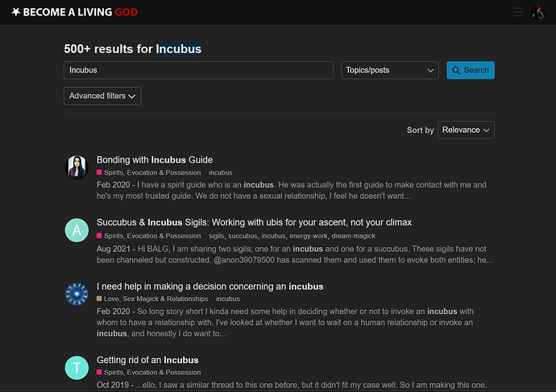This screenshot has height=392, width=556.
Task: Click the Feb 2020 excerpt about spirit guide
Action: (x=292, y=190)
